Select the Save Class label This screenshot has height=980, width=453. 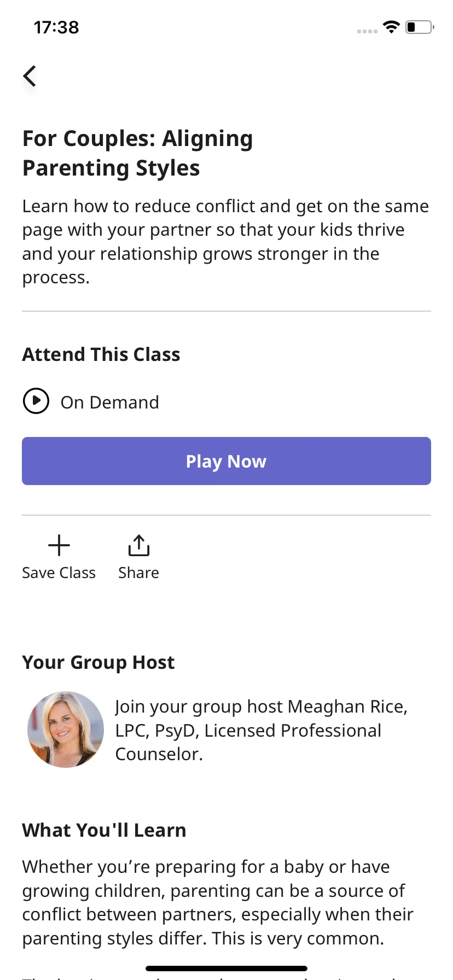(x=59, y=573)
